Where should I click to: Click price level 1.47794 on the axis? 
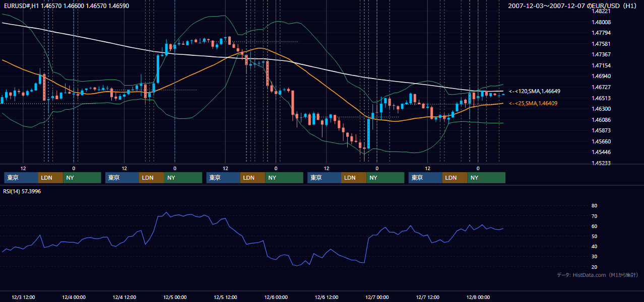click(601, 33)
